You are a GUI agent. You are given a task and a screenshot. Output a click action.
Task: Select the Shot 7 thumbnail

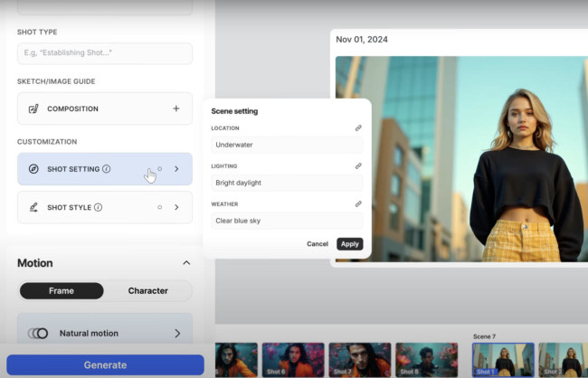[x=359, y=359]
